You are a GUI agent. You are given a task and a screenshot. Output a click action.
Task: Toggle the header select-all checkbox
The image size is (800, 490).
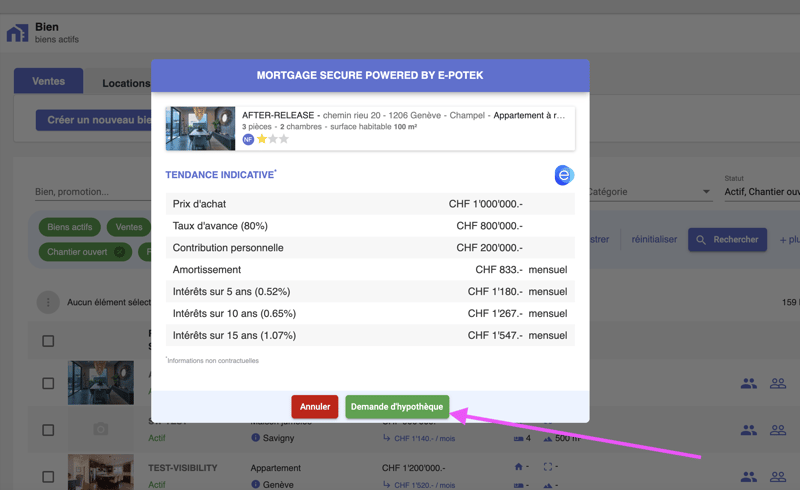[x=48, y=341]
